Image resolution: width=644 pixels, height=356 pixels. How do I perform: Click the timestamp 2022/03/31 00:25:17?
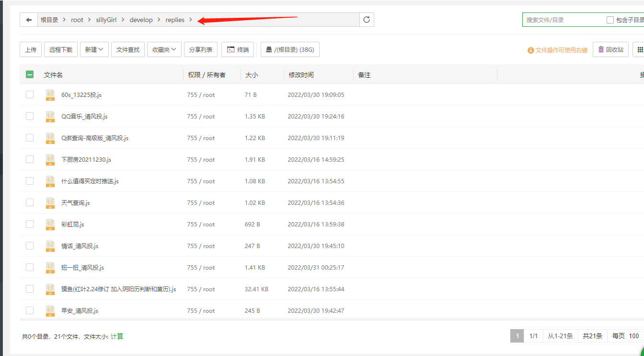(x=316, y=268)
